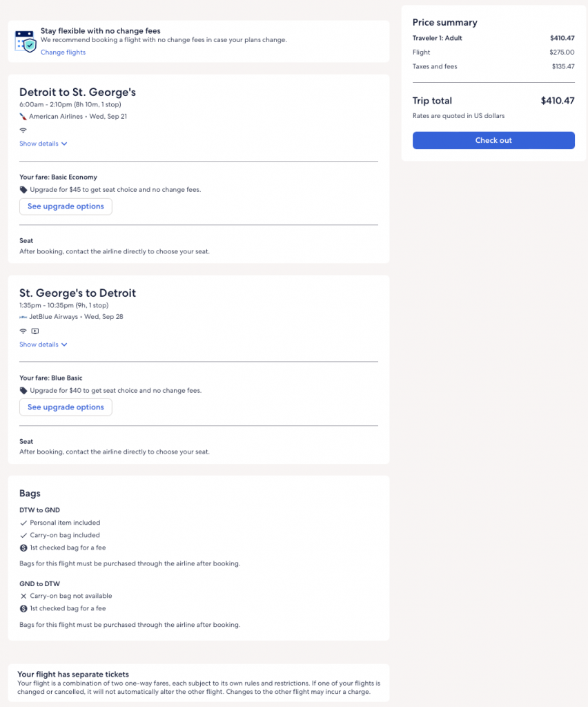This screenshot has width=588, height=707.
Task: Click the Trip total amount $410.47
Action: pyautogui.click(x=558, y=101)
